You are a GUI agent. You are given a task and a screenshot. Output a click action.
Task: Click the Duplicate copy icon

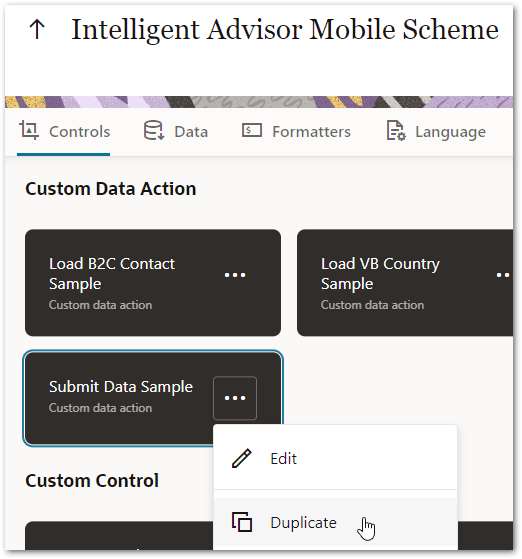point(242,522)
